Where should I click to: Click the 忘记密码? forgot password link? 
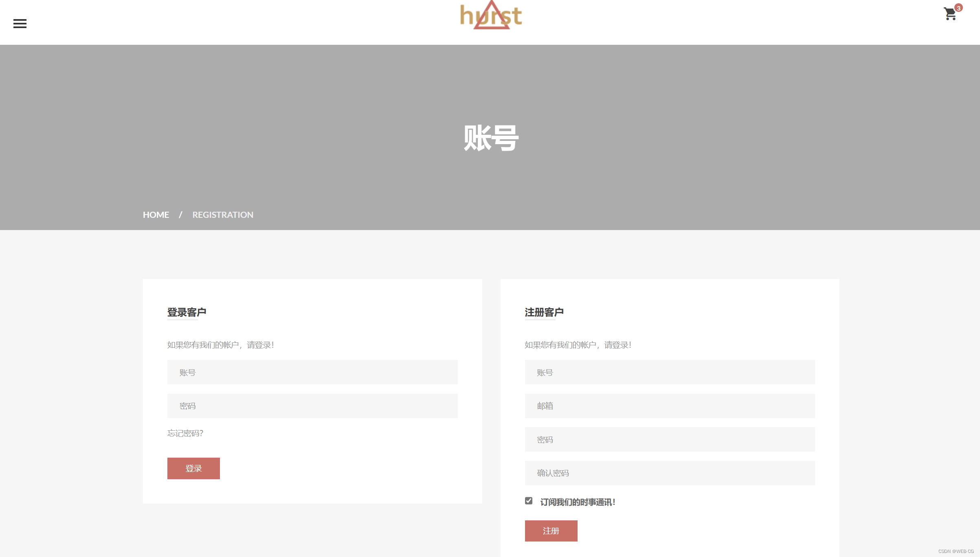pyautogui.click(x=185, y=433)
